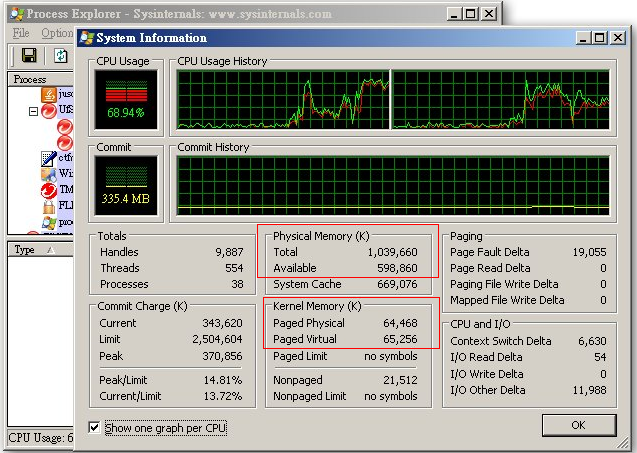Click the I/O Write Delta label

click(x=487, y=374)
